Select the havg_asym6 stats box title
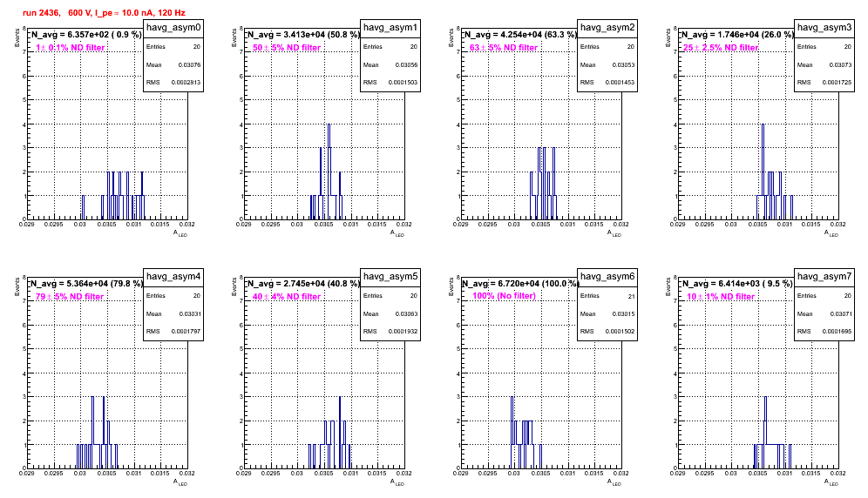Screen dimensions: 868x498 click(x=607, y=277)
